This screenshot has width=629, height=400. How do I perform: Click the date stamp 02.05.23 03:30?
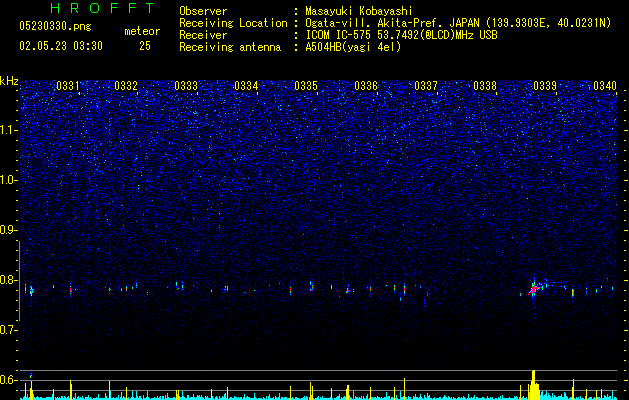[61, 46]
